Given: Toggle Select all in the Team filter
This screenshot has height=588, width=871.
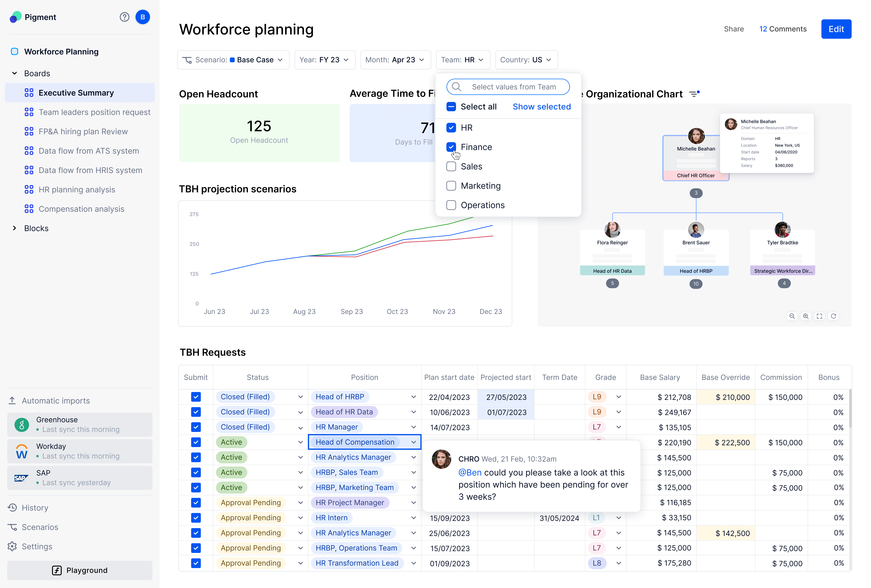Looking at the screenshot, I should (x=451, y=106).
